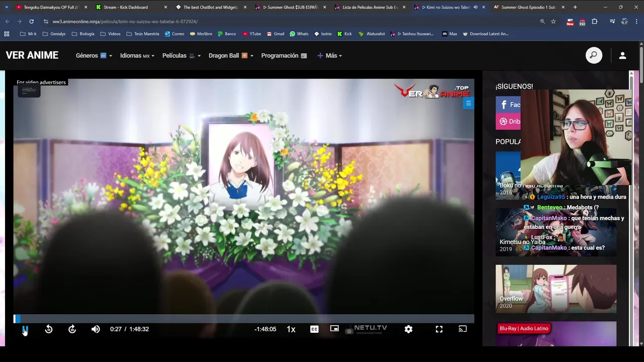Open the 1x playback speed selector
This screenshot has height=362, width=644.
pos(291,329)
